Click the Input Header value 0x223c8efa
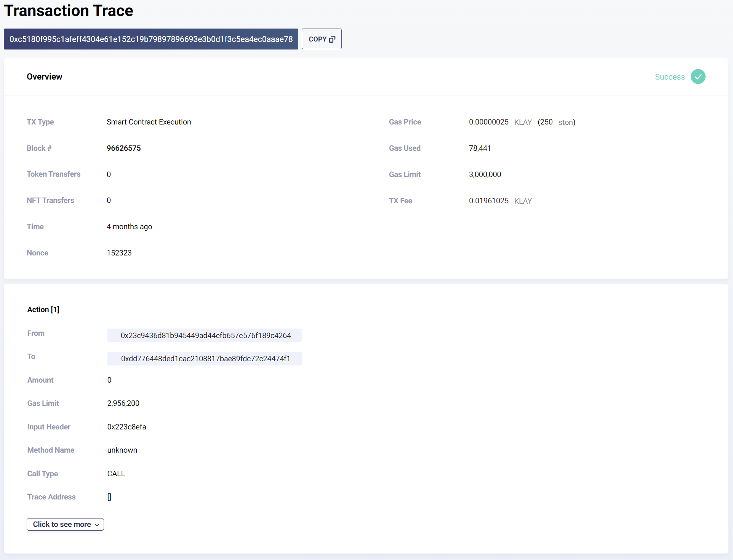733x560 pixels. (126, 427)
